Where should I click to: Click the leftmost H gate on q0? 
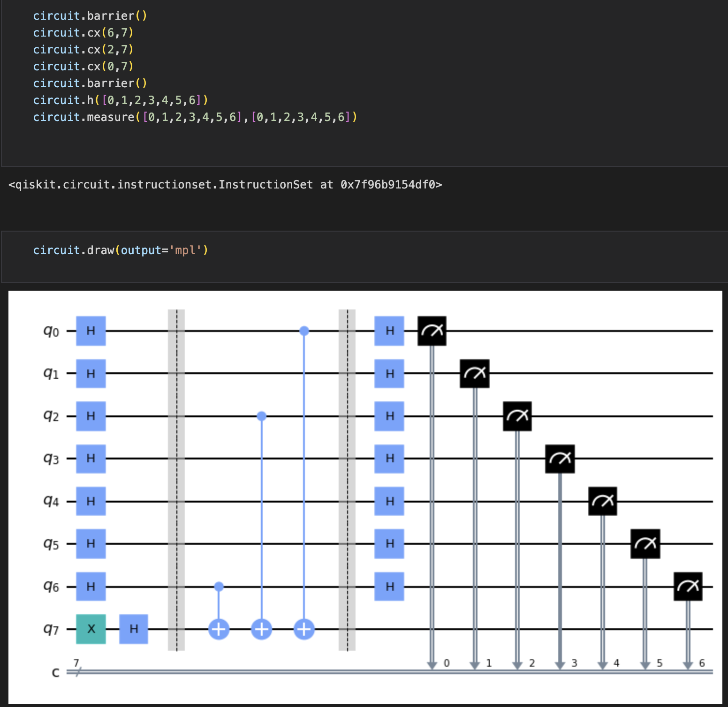point(91,331)
